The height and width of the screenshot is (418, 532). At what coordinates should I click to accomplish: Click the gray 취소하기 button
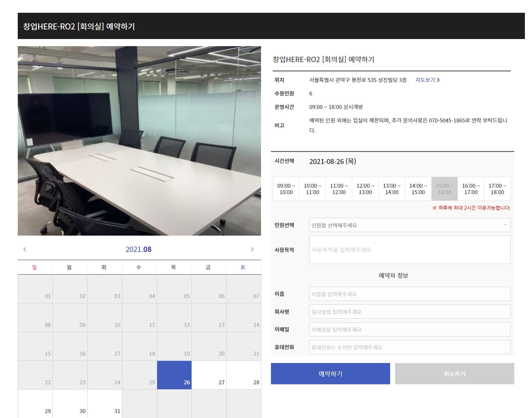(454, 374)
